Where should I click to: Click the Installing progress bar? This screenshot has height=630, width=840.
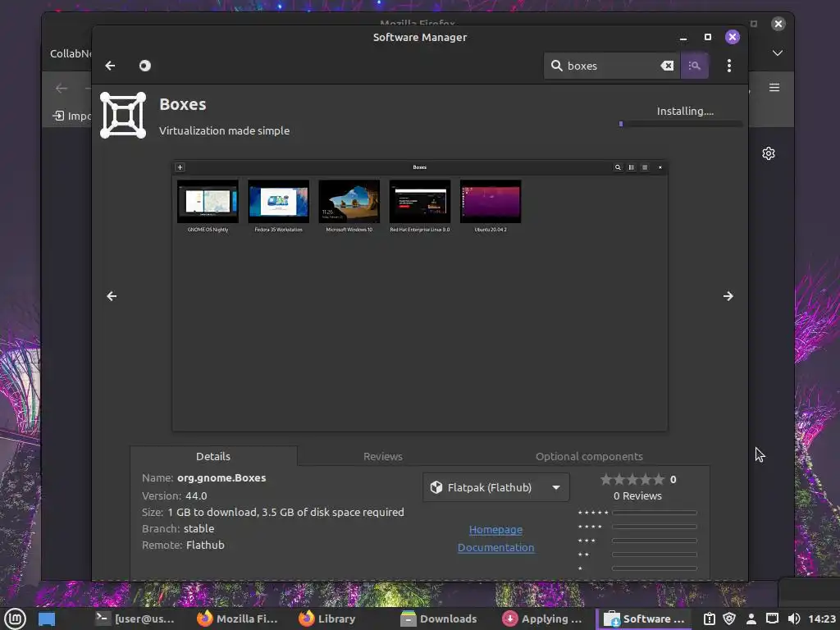coord(680,124)
